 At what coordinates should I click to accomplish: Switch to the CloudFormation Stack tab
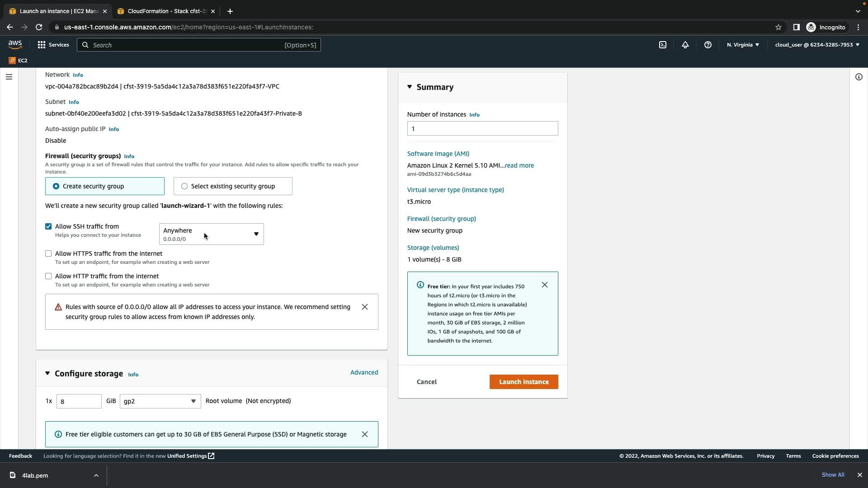click(166, 11)
